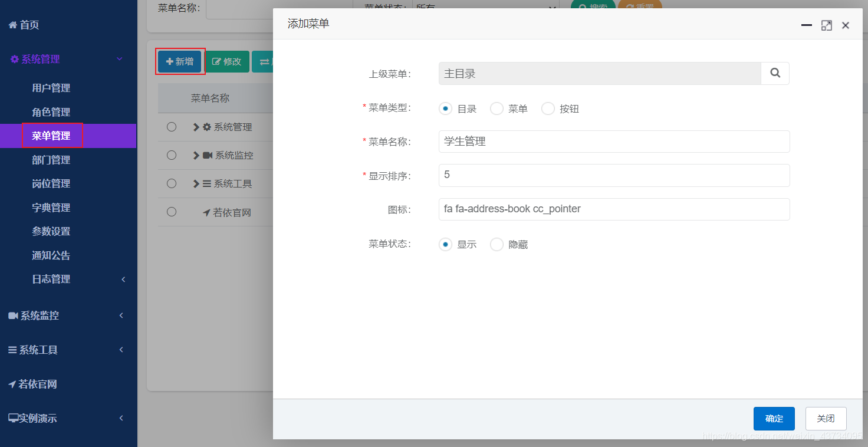
Task: Click the monitor icon beside 实例演示
Action: click(x=13, y=418)
